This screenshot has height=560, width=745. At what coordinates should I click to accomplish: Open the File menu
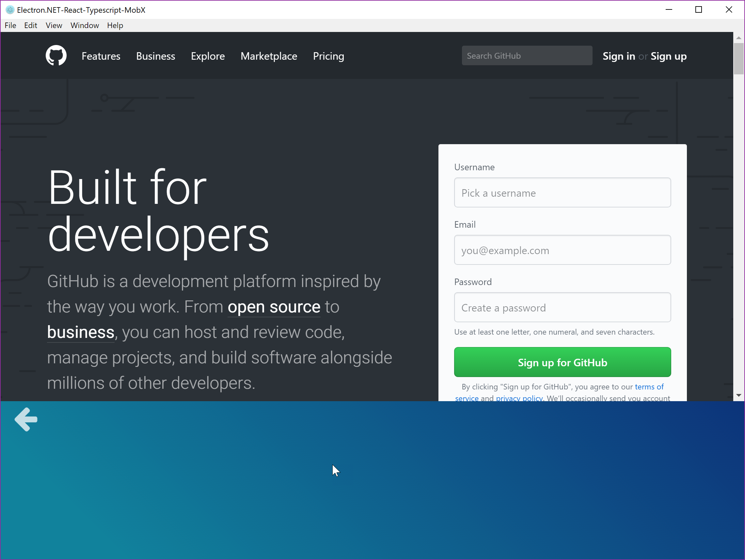pos(10,25)
